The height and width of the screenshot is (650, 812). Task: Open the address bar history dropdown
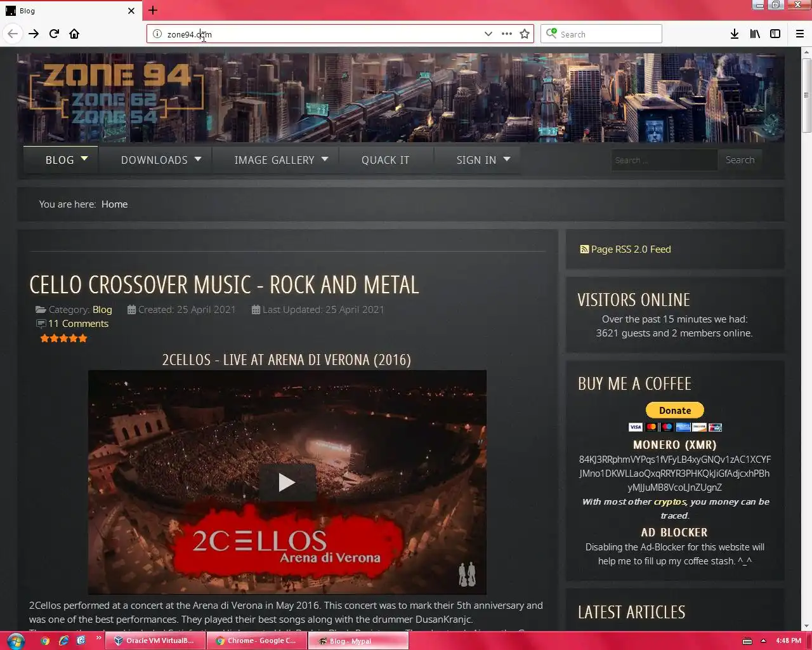pyautogui.click(x=488, y=34)
